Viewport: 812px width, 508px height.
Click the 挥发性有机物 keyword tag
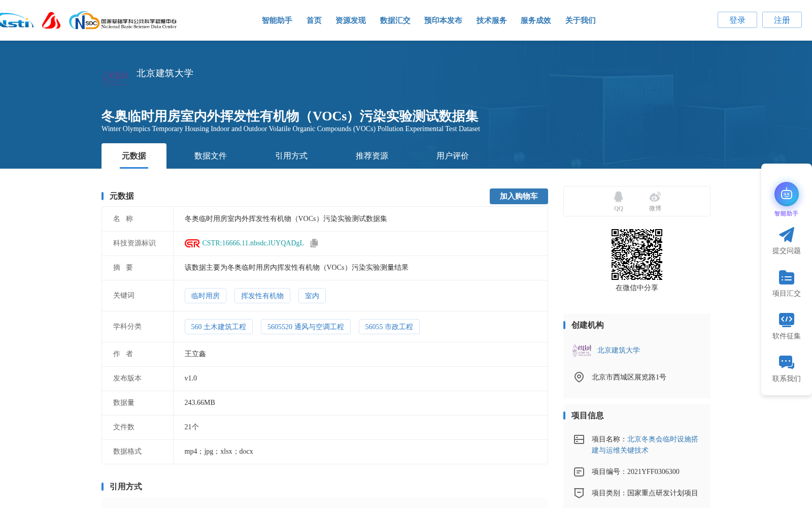(262, 296)
